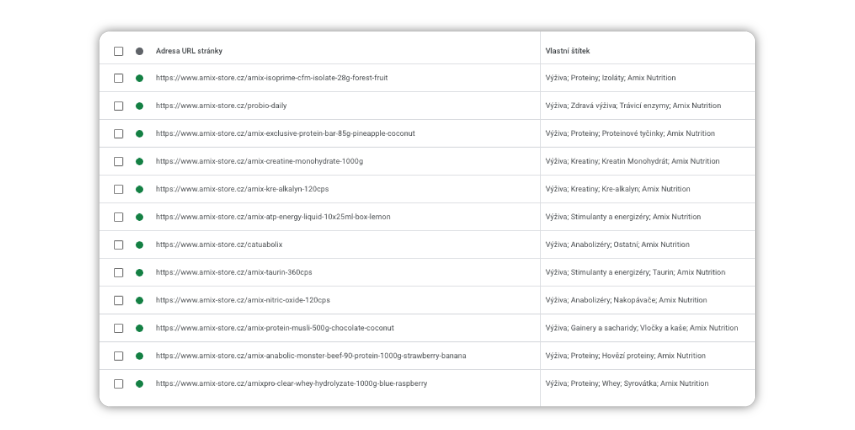Open the anabolic-monster-beef strawberry-banana URL
855x430 pixels.
click(311, 355)
